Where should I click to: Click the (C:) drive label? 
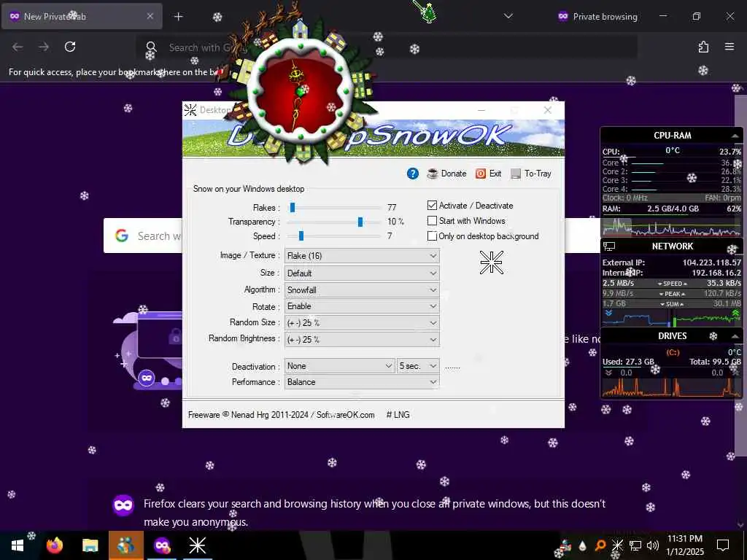(672, 352)
